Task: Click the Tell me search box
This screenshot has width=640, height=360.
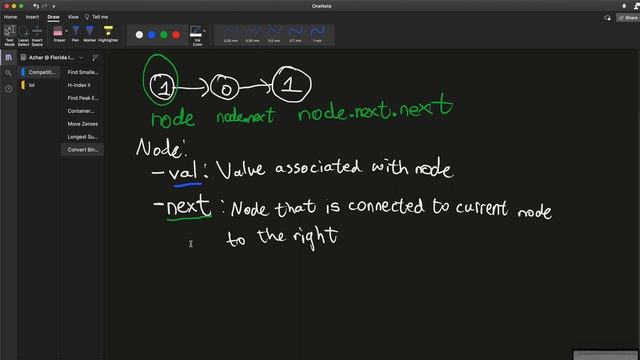Action: [96, 17]
